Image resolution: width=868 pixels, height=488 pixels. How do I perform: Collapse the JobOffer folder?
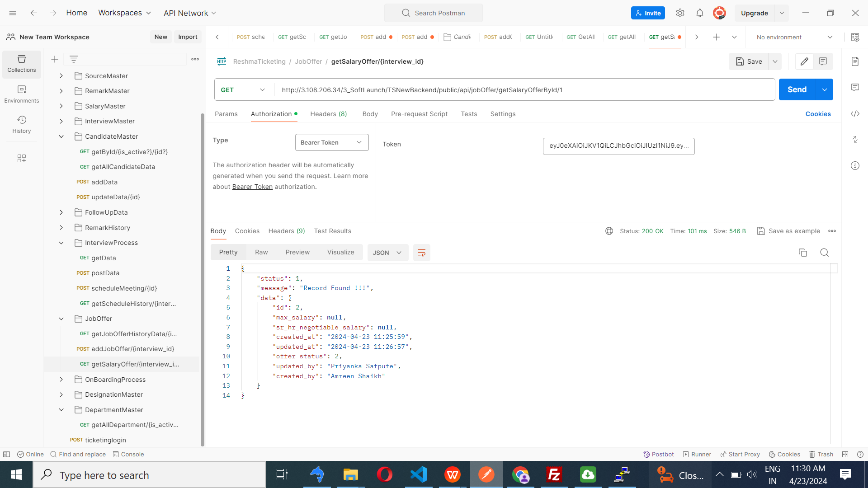tap(61, 319)
